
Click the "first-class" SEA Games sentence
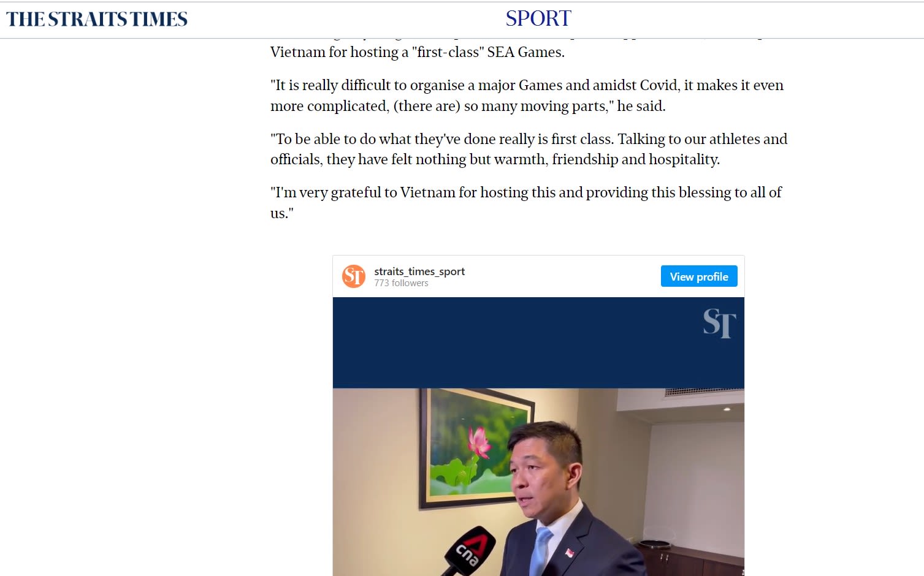pos(418,52)
